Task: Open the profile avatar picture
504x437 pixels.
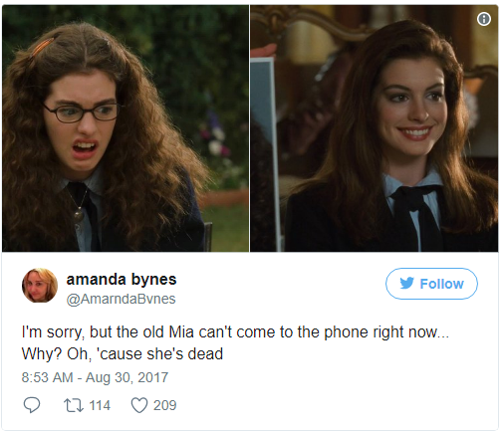Action: pos(40,286)
